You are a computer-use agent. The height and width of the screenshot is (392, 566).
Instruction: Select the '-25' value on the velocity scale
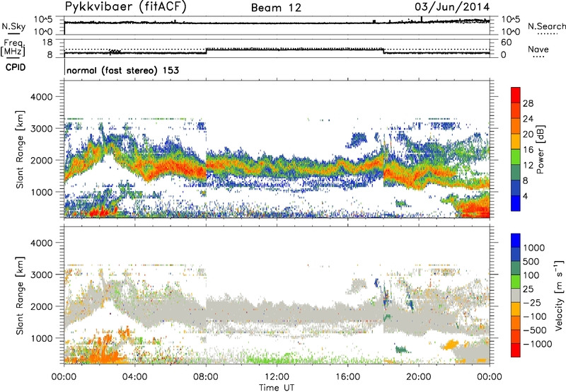(531, 302)
